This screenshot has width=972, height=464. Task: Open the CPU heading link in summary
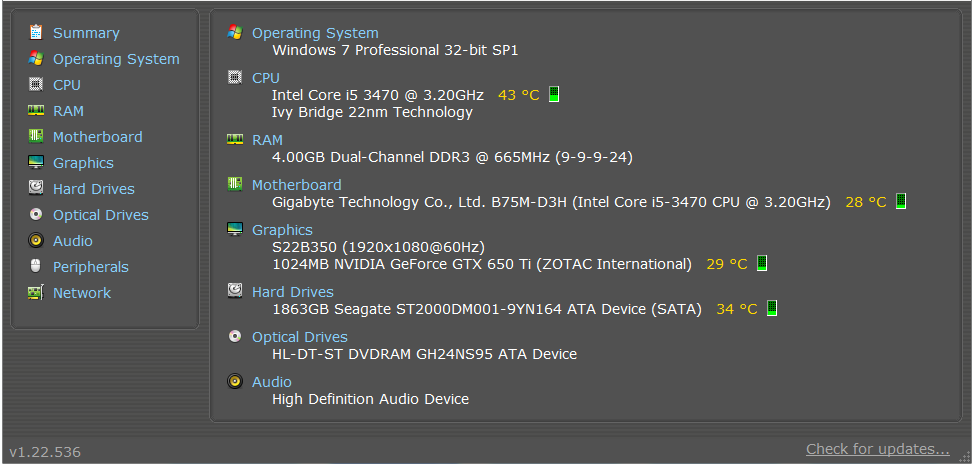point(265,78)
